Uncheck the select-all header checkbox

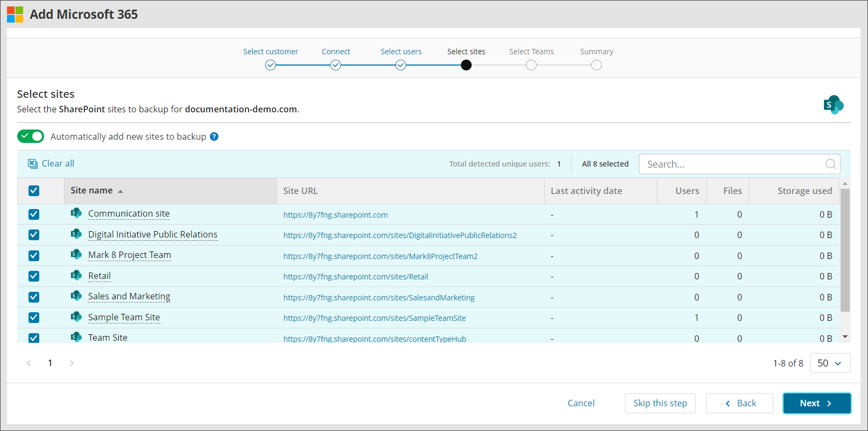[x=34, y=191]
